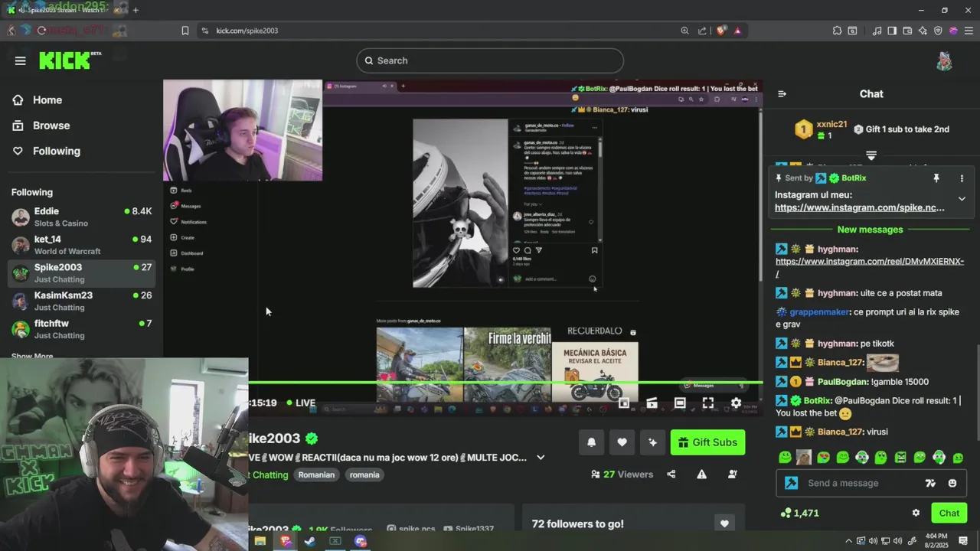Click heart on followers goal card
980x551 pixels.
(724, 523)
